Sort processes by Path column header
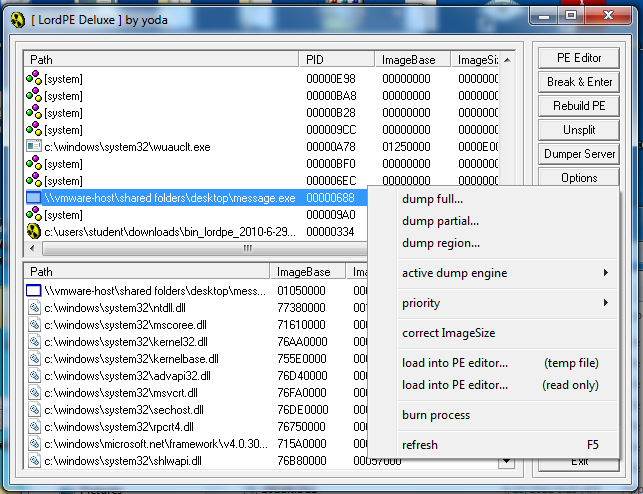This screenshot has height=494, width=643. point(162,60)
